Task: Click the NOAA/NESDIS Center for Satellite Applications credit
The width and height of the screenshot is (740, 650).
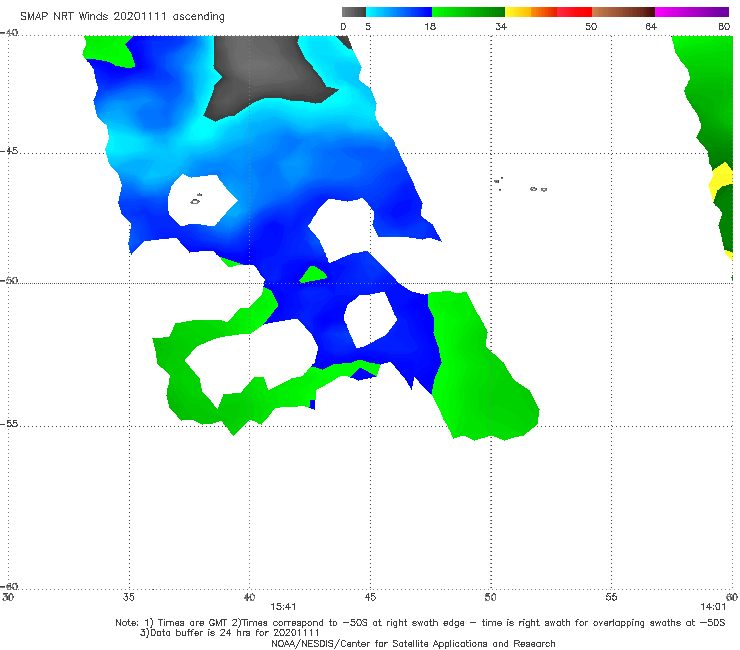Action: pos(413,643)
